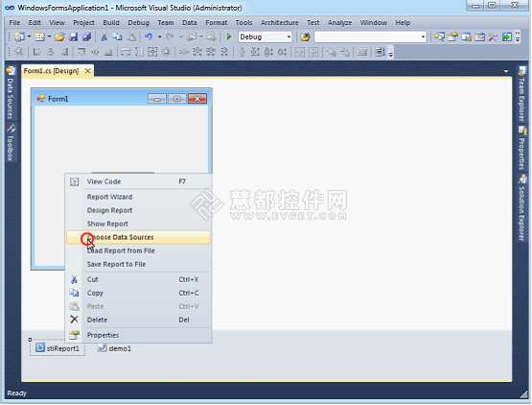
Task: Start debugging with the green play icon
Action: point(229,36)
